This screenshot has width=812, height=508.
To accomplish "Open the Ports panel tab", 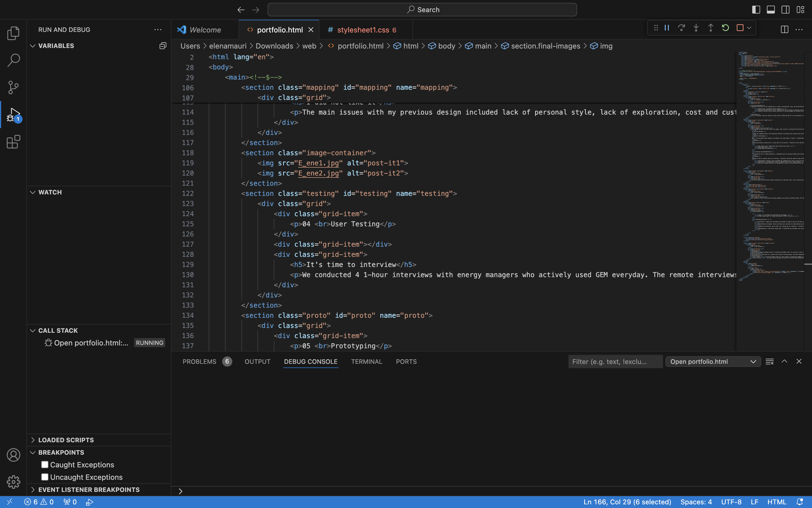I will [406, 362].
